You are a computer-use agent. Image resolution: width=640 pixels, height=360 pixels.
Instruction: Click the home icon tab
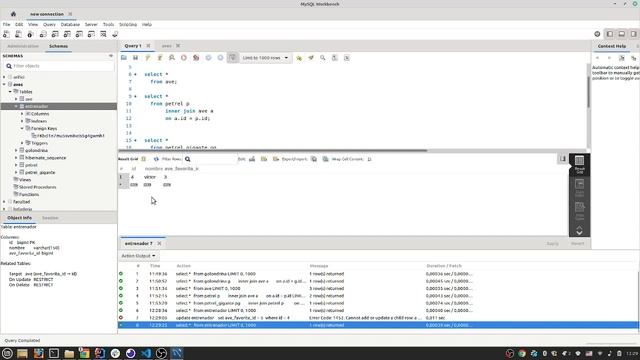pyautogui.click(x=13, y=14)
